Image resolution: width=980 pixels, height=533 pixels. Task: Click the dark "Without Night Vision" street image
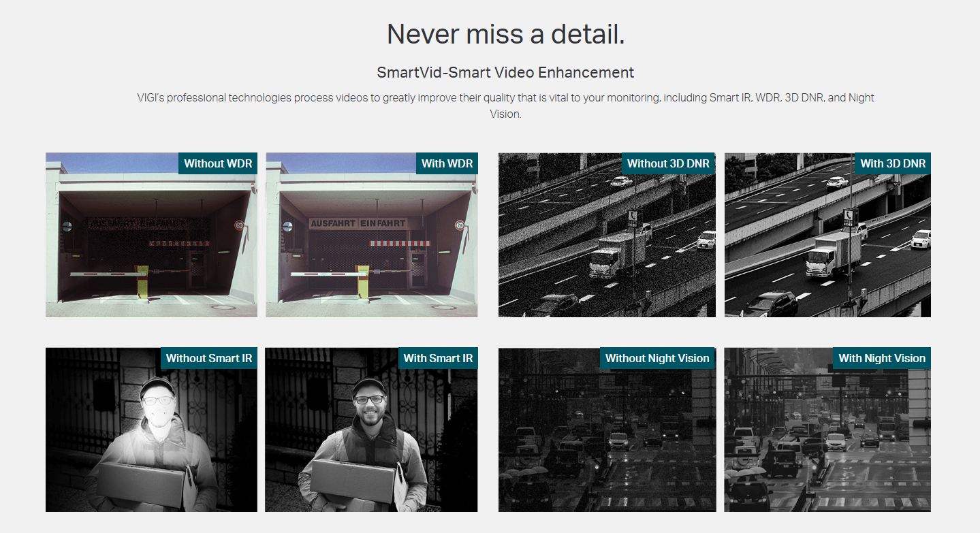tap(607, 442)
